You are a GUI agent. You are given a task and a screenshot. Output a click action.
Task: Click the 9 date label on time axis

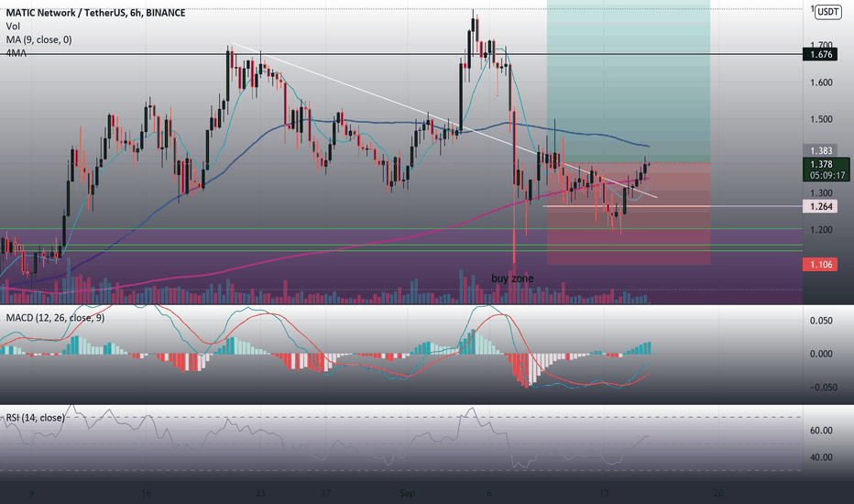click(31, 493)
